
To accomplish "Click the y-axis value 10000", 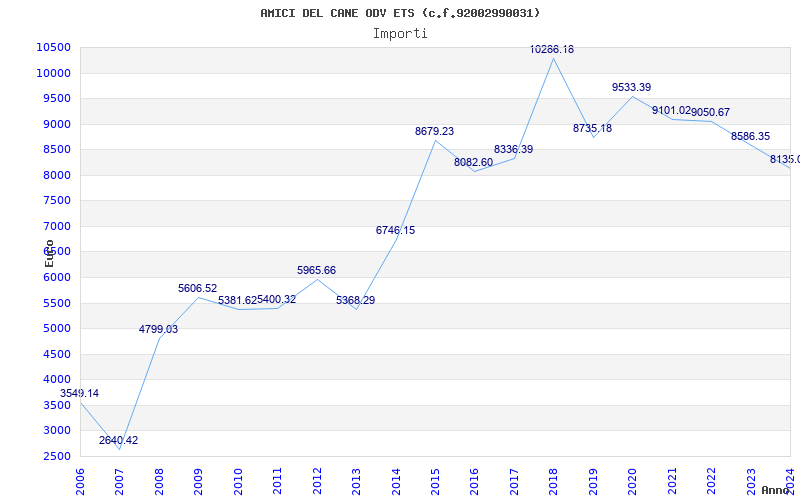I will [53, 73].
